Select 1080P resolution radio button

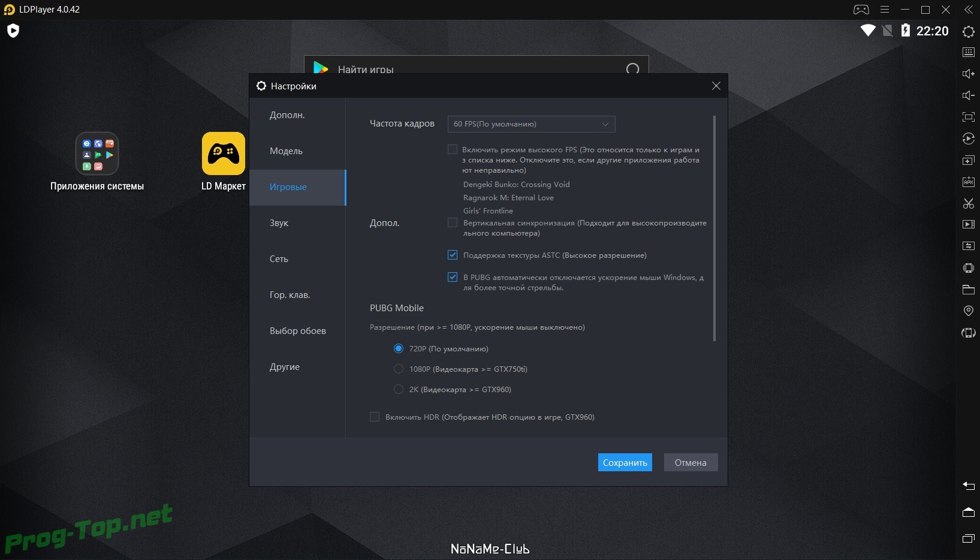(399, 369)
